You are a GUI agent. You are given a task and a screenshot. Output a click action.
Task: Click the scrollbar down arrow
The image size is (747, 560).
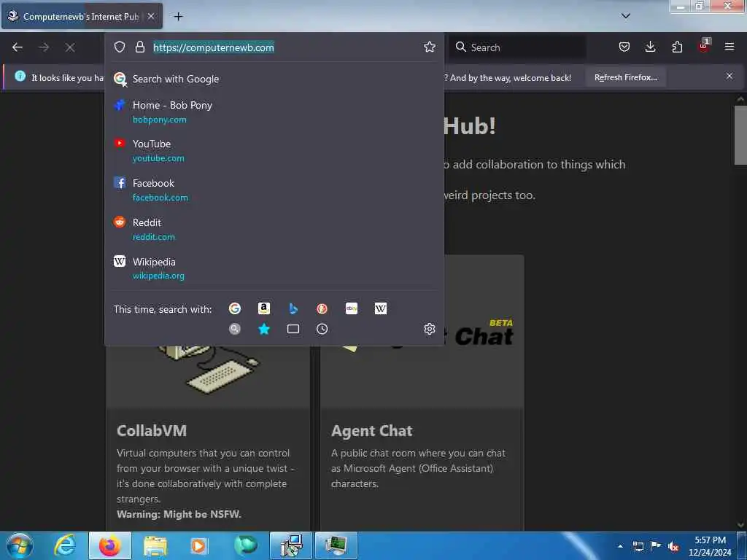coord(740,524)
